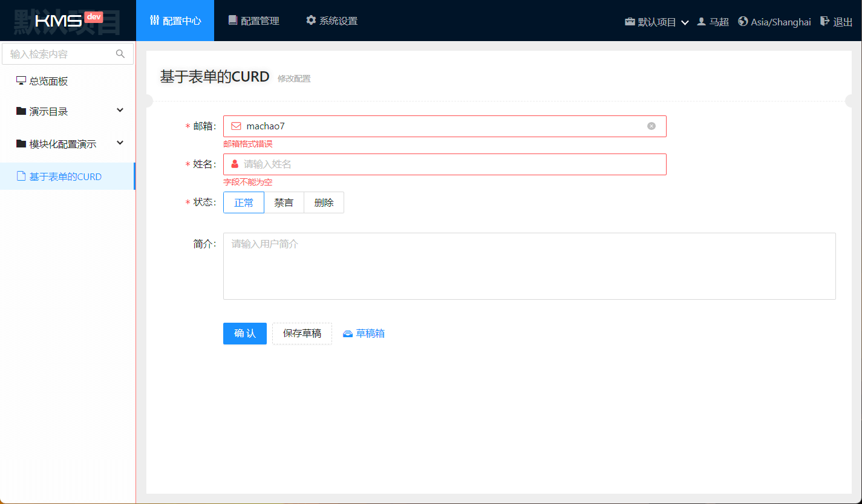The width and height of the screenshot is (862, 504).
Task: Click the 退出 logout icon
Action: (824, 21)
